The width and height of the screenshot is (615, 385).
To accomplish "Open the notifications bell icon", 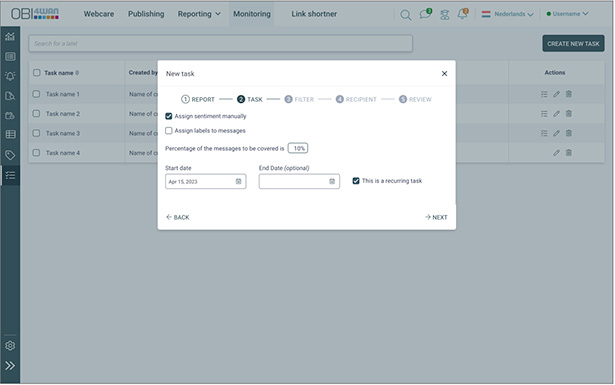I will pyautogui.click(x=463, y=14).
